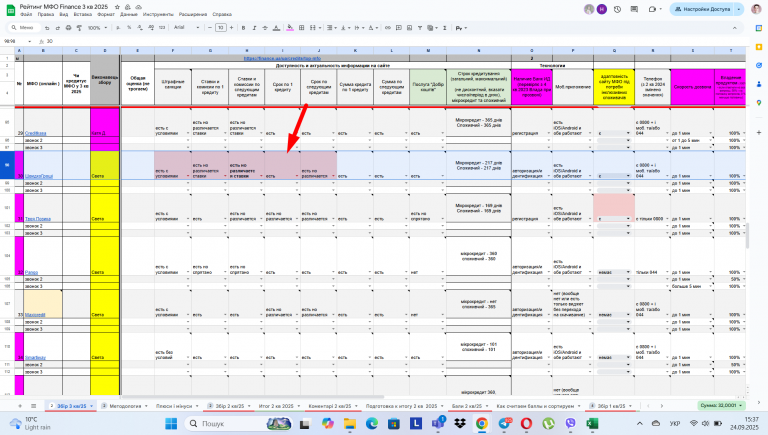Toggle the filter funnel icon
This screenshot has width=768, height=435.
(420, 28)
